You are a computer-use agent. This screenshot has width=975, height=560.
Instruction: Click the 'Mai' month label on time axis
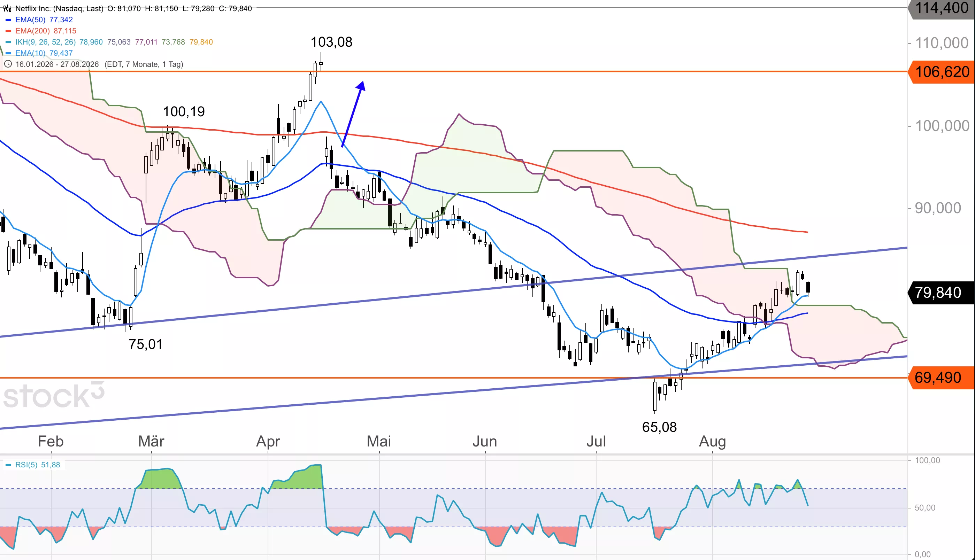coord(379,441)
